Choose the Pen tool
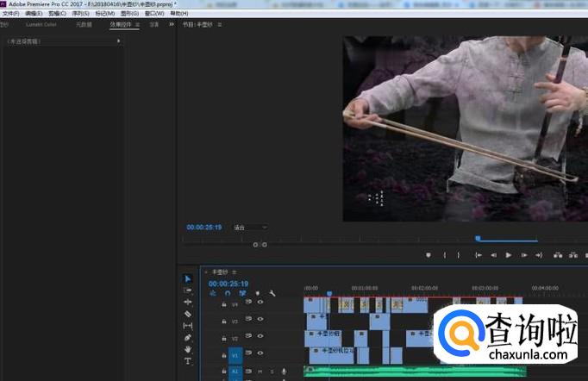Viewport: 588px width, 381px height. tap(188, 338)
